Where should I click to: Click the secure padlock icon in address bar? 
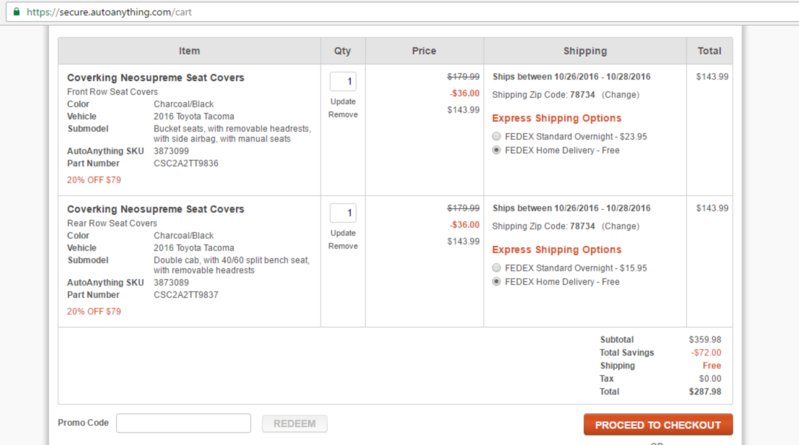click(x=16, y=12)
